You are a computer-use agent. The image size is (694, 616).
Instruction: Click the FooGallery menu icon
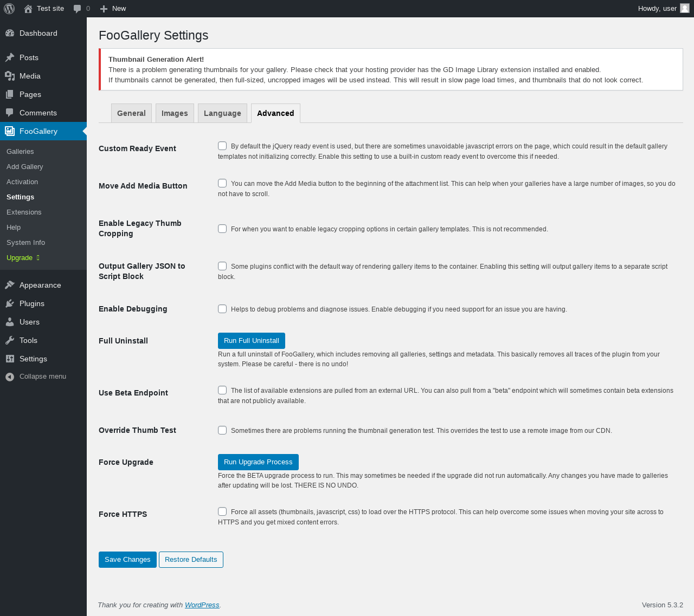10,131
